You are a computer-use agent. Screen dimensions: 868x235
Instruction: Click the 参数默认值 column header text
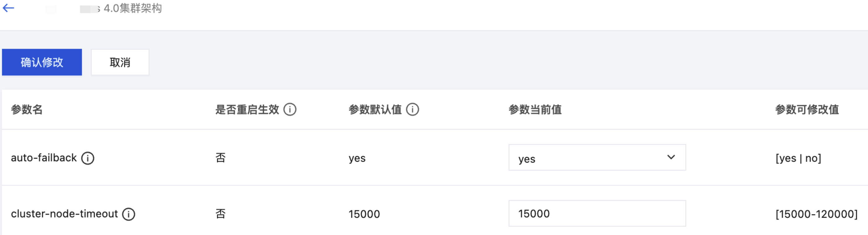pos(375,110)
